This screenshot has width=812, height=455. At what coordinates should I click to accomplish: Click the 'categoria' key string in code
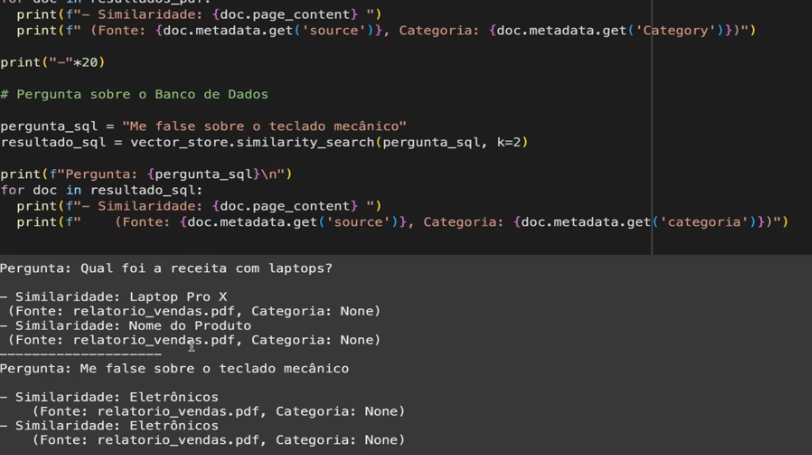(704, 222)
